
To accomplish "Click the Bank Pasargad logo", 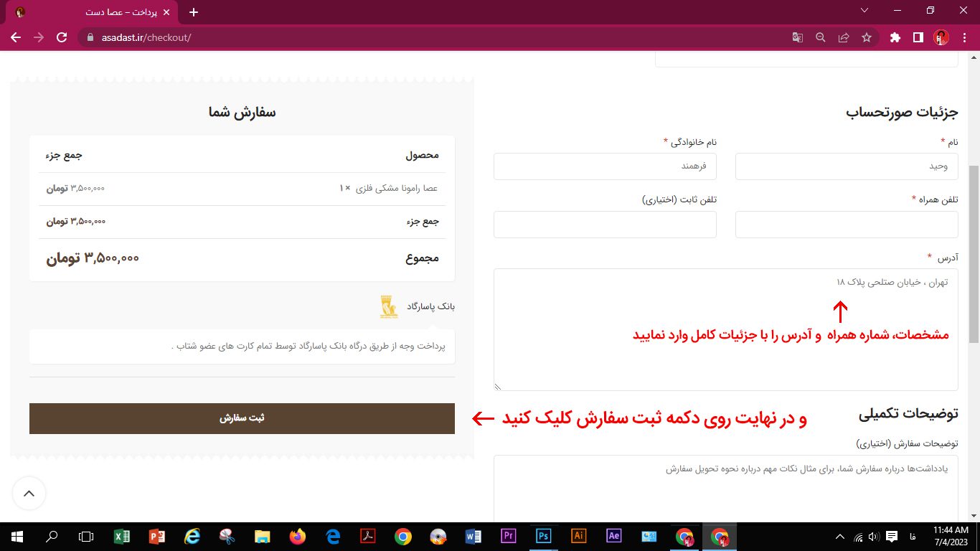I will [x=389, y=307].
